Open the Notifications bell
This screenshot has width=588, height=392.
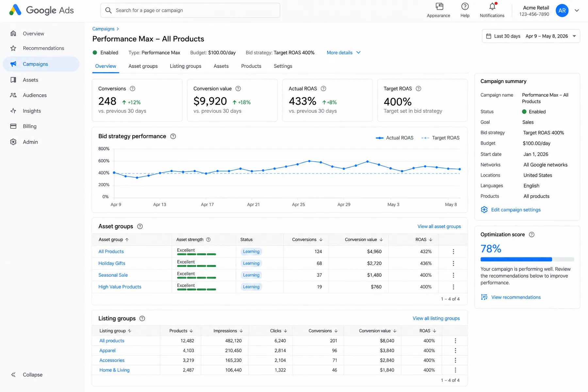492,7
